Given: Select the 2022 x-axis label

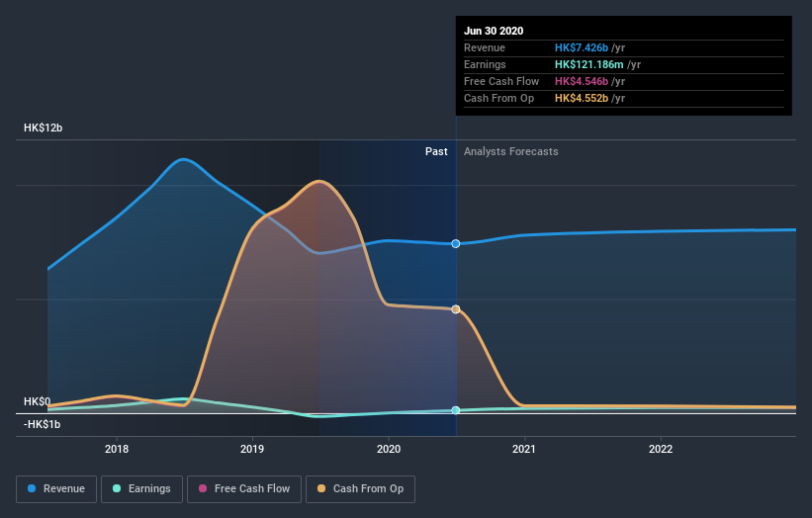Looking at the screenshot, I should point(661,449).
